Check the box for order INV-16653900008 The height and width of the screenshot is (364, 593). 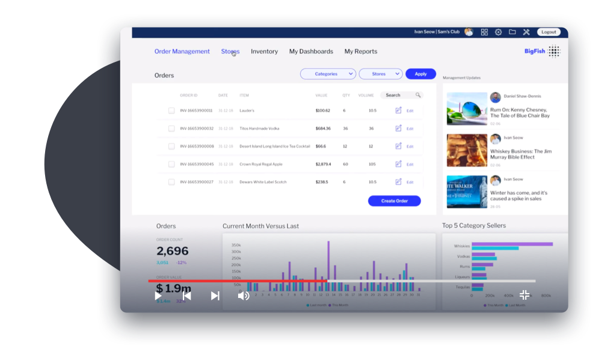171,146
